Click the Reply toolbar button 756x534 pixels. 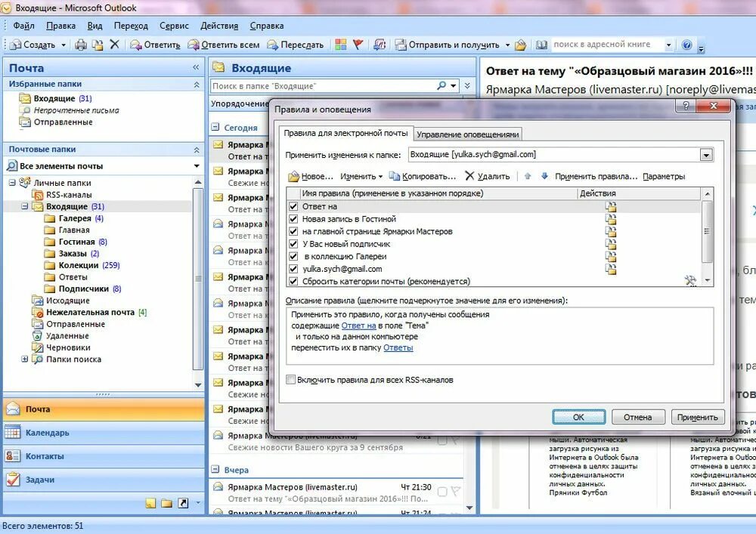coord(155,45)
